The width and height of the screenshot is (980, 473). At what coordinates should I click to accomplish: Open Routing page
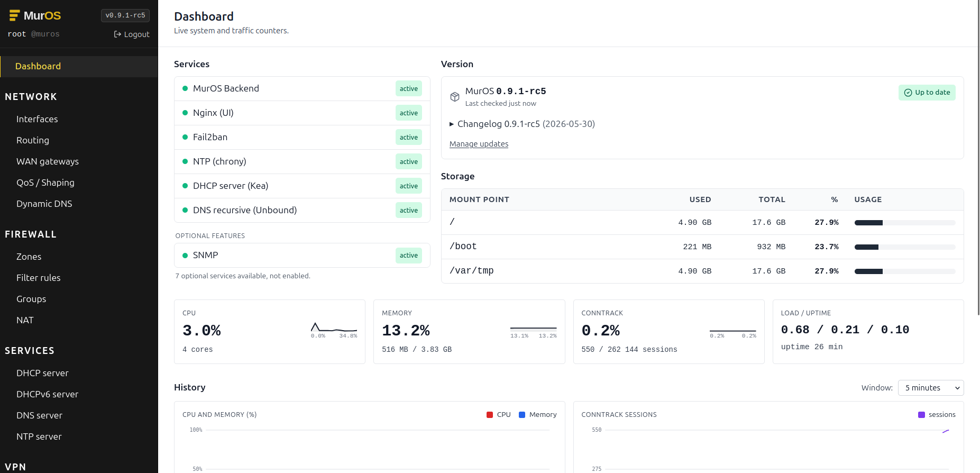pyautogui.click(x=33, y=140)
